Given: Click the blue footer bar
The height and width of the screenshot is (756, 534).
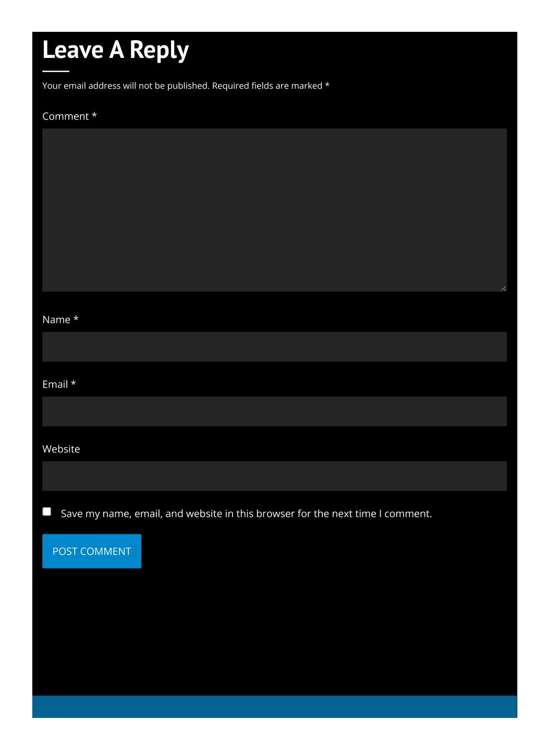Looking at the screenshot, I should (274, 706).
